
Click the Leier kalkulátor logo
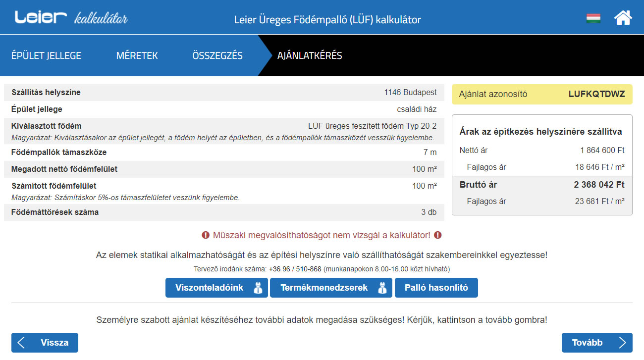(x=71, y=18)
